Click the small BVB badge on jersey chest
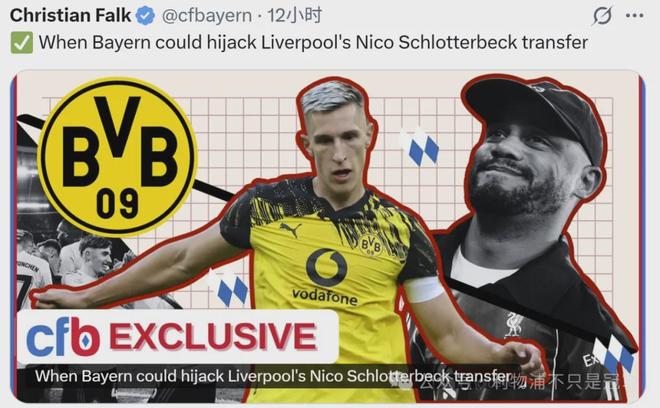Screen dimensions: 660x408 (370, 245)
